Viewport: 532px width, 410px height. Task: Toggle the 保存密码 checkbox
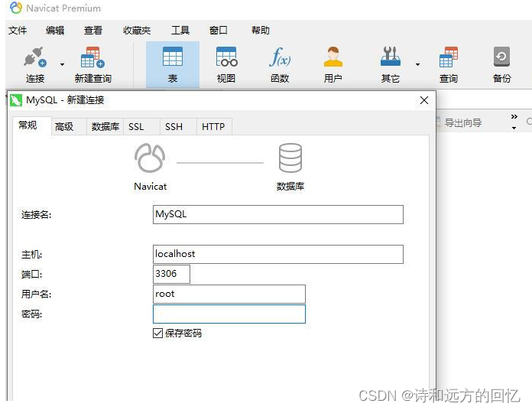157,333
